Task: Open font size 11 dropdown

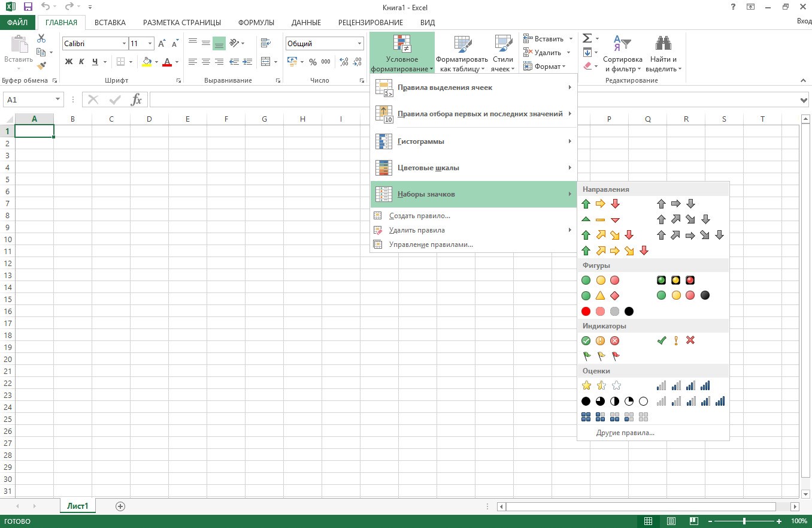Action: pos(150,44)
